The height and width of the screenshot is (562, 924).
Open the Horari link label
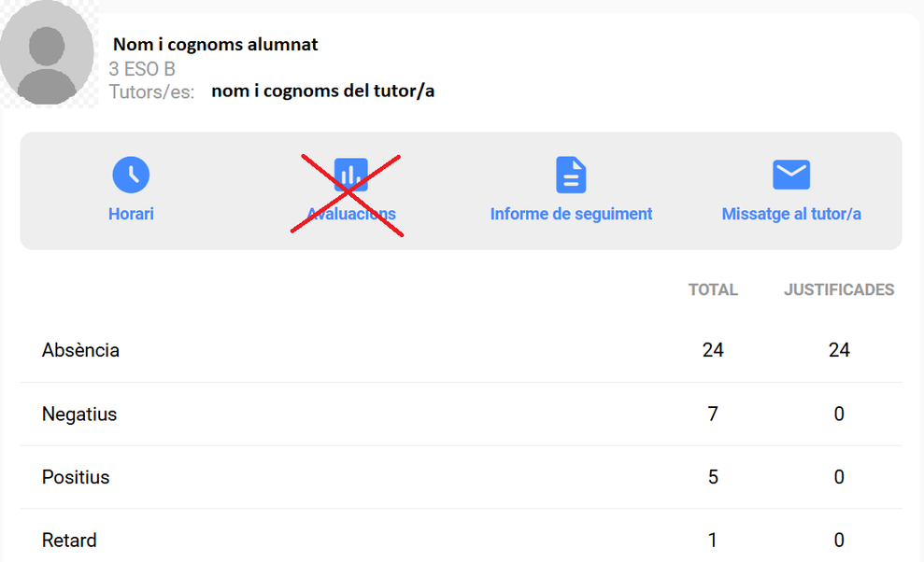coord(131,214)
